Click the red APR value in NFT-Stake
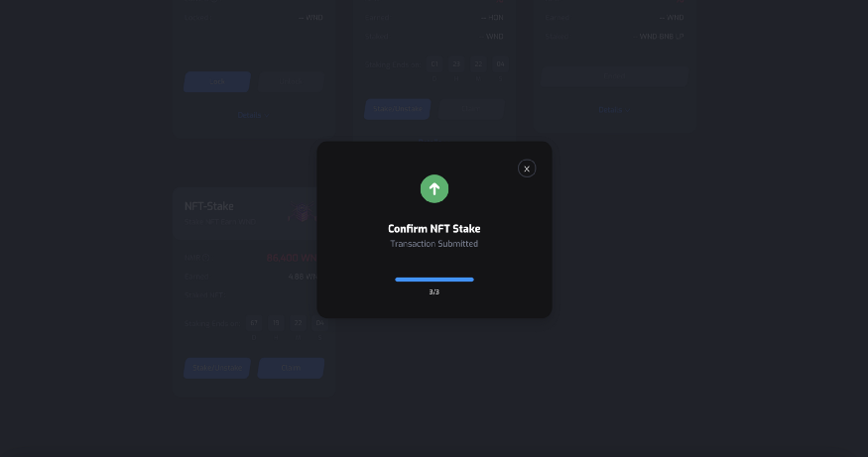The width and height of the screenshot is (868, 457). click(290, 258)
